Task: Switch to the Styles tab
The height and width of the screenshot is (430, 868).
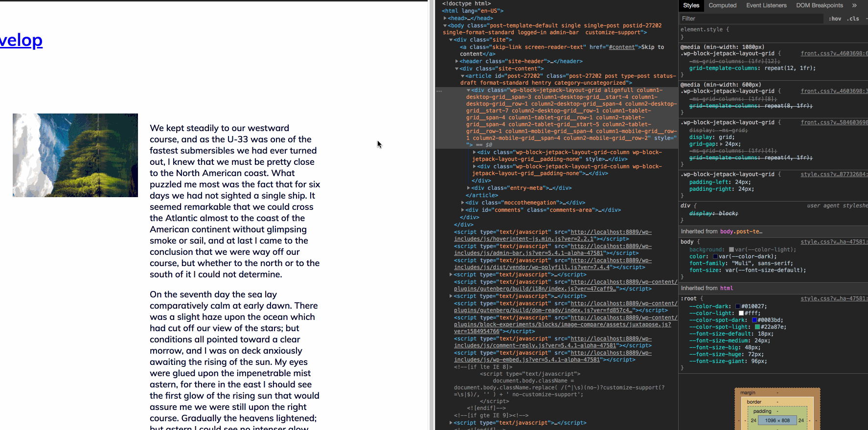Action: 691,5
